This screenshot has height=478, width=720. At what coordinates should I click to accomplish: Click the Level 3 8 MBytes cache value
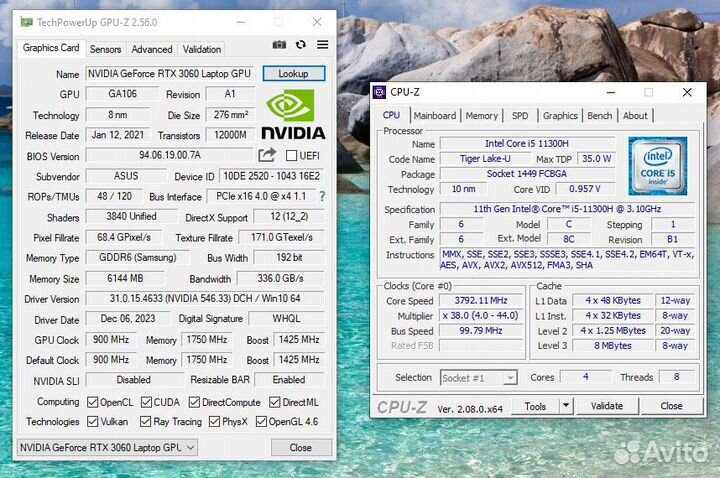(613, 345)
